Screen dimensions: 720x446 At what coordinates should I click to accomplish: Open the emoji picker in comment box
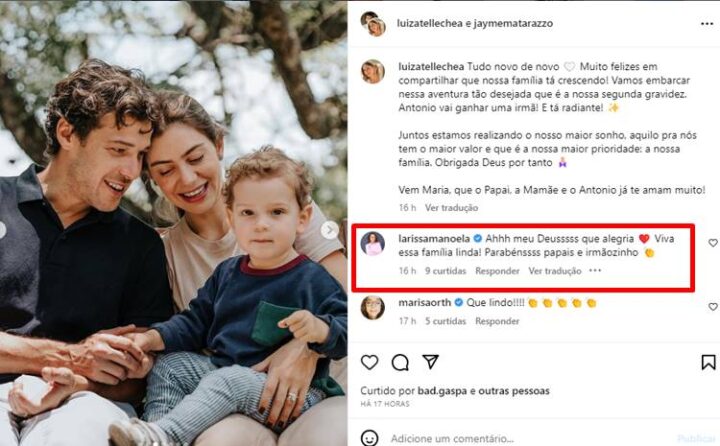tap(370, 438)
